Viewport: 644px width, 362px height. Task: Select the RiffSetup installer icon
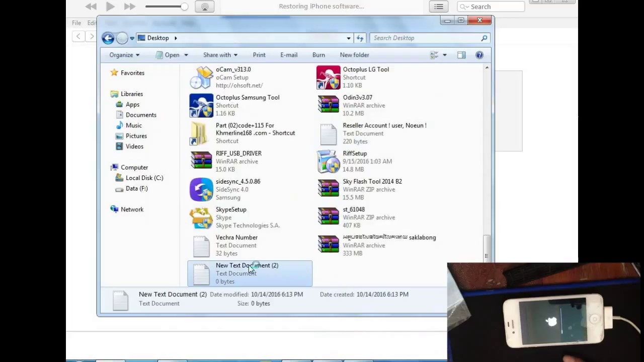click(329, 161)
